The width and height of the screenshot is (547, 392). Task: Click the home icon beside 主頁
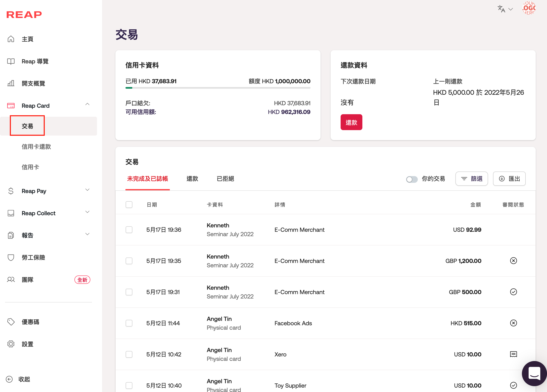11,39
